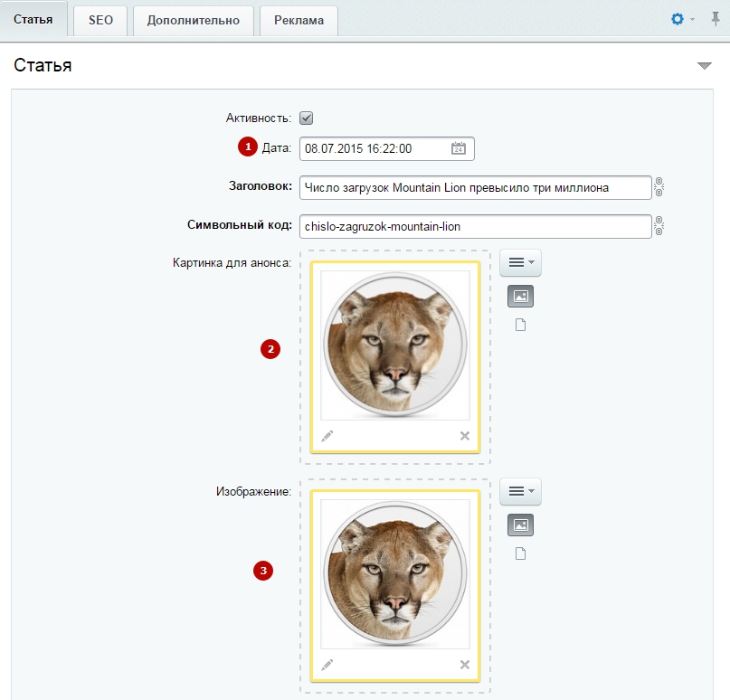Collapse the Статья section with triangle
This screenshot has width=730, height=700.
(705, 66)
